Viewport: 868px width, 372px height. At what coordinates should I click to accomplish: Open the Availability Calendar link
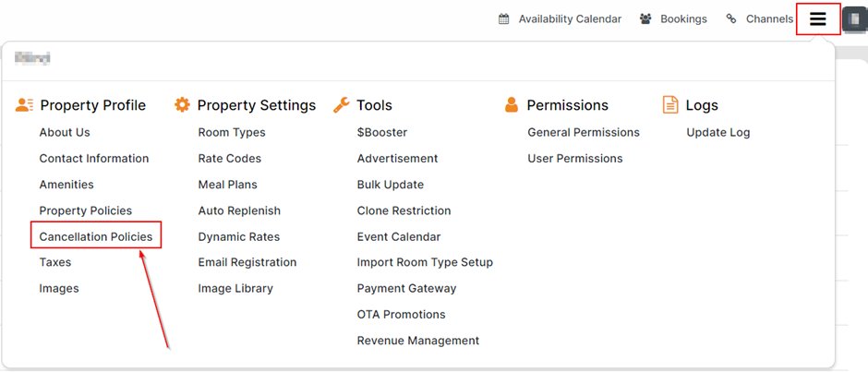click(x=570, y=19)
